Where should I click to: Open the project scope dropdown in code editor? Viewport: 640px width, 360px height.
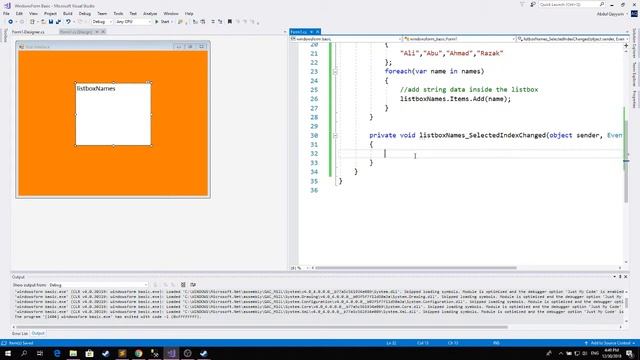[x=346, y=39]
